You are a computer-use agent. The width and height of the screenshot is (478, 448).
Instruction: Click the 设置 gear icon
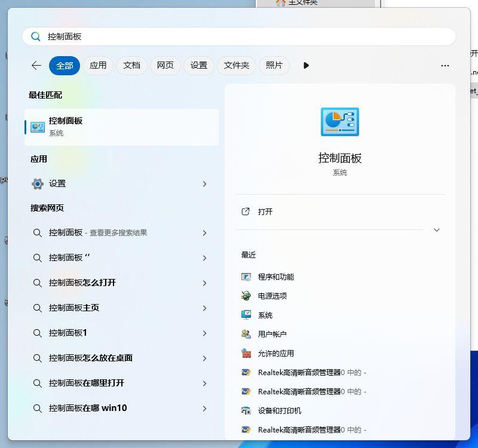(38, 184)
